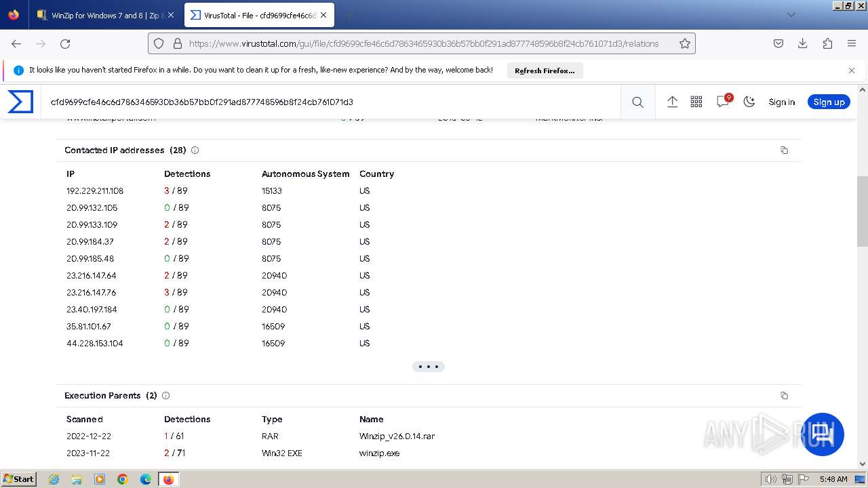868x488 pixels.
Task: Click the page vertical scrollbar thumb
Action: [863, 211]
